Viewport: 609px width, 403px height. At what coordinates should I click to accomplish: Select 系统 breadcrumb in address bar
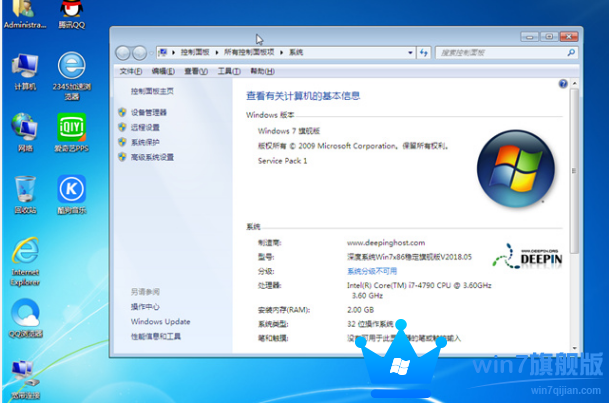click(x=296, y=52)
